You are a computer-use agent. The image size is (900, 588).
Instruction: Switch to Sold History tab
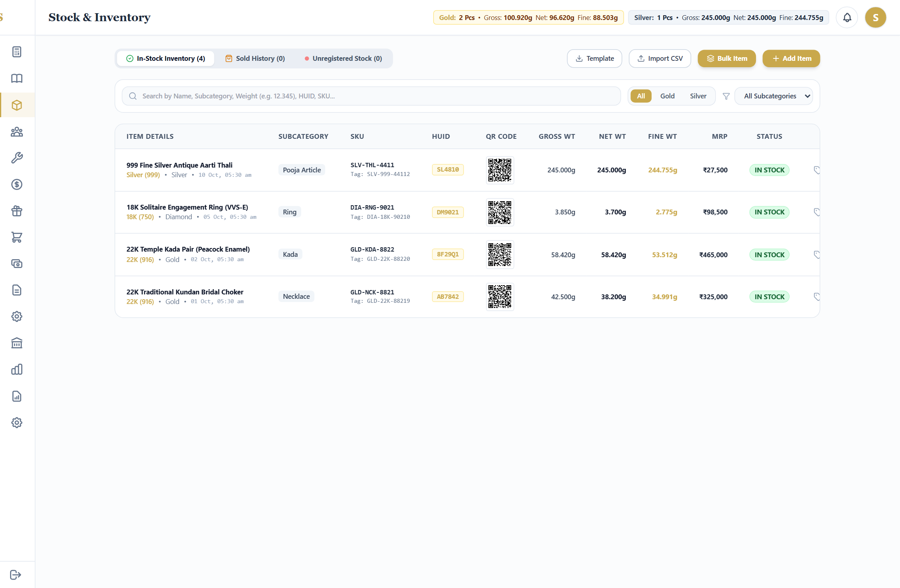tap(255, 58)
